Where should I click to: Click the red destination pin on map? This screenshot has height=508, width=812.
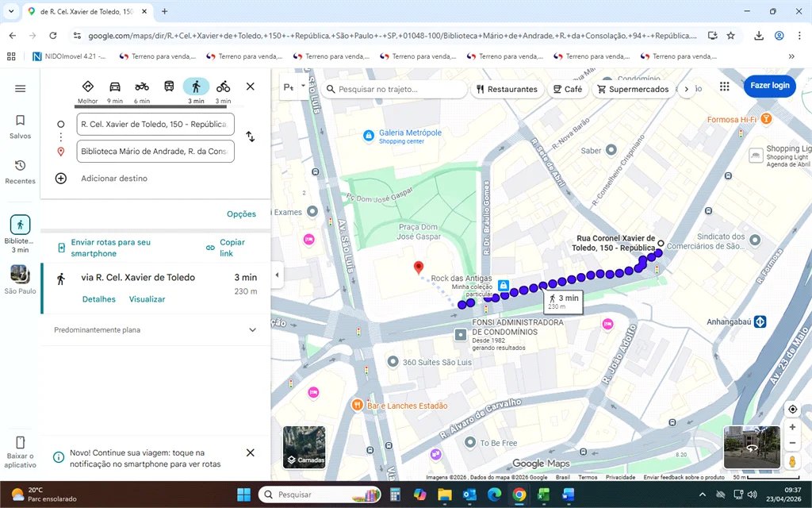pyautogui.click(x=419, y=267)
